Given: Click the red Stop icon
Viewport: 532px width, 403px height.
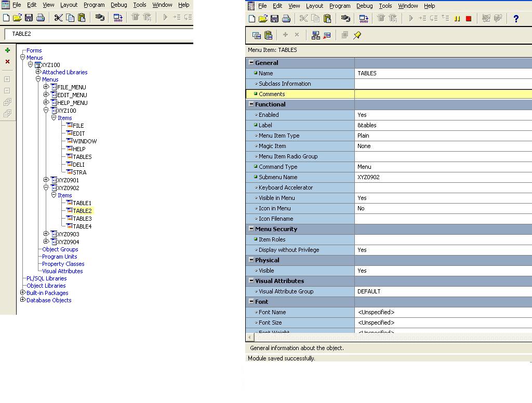Looking at the screenshot, I should pyautogui.click(x=469, y=19).
